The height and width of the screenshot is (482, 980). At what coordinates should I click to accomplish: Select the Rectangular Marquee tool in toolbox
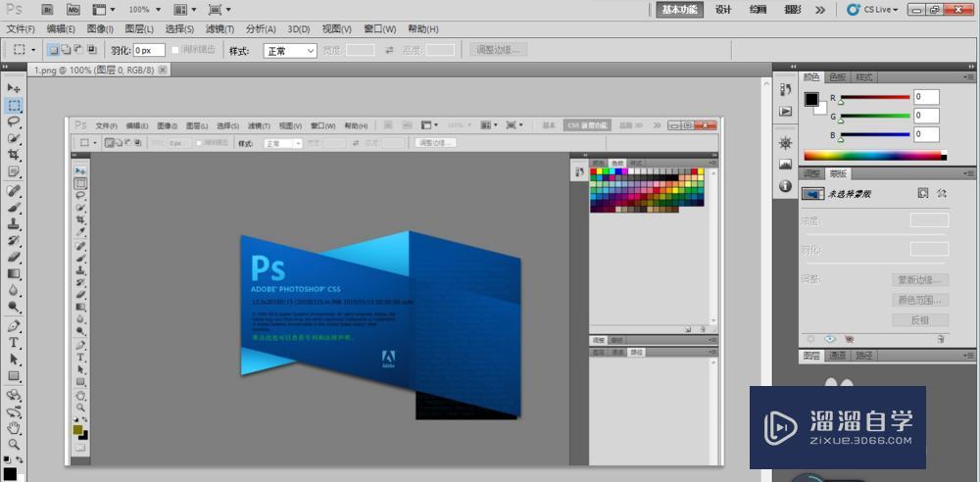click(x=14, y=105)
